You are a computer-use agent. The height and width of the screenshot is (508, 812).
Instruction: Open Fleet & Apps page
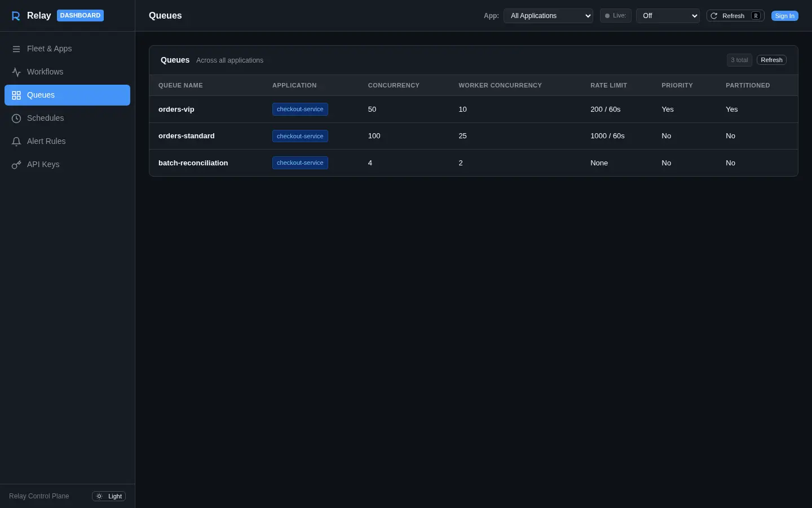pos(67,49)
